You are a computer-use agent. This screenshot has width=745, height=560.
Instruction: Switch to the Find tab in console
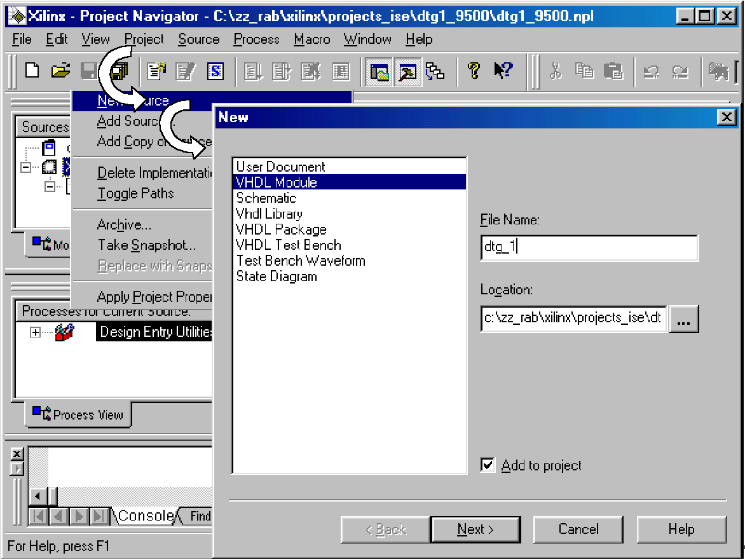pos(200,516)
